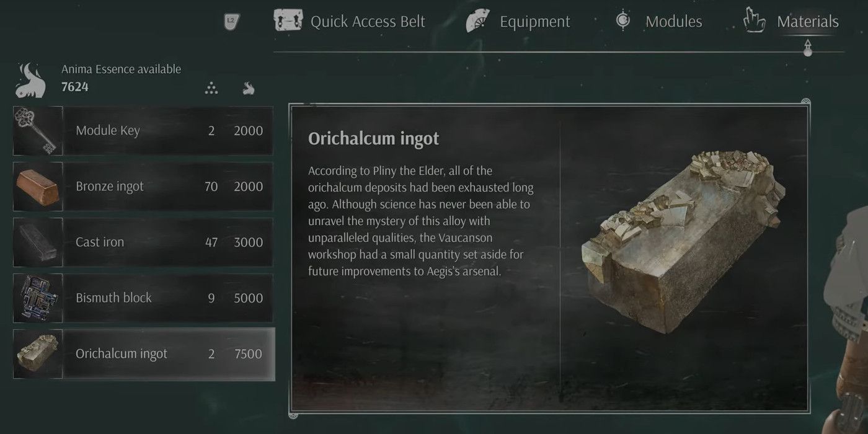Click the Quick Access Belt satchel icon
868x434 pixels.
click(x=290, y=19)
